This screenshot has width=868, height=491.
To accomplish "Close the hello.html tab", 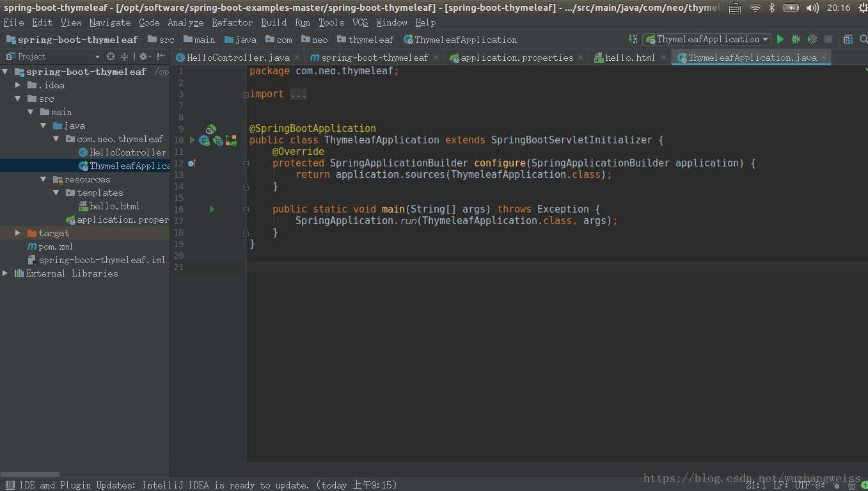I will [663, 58].
